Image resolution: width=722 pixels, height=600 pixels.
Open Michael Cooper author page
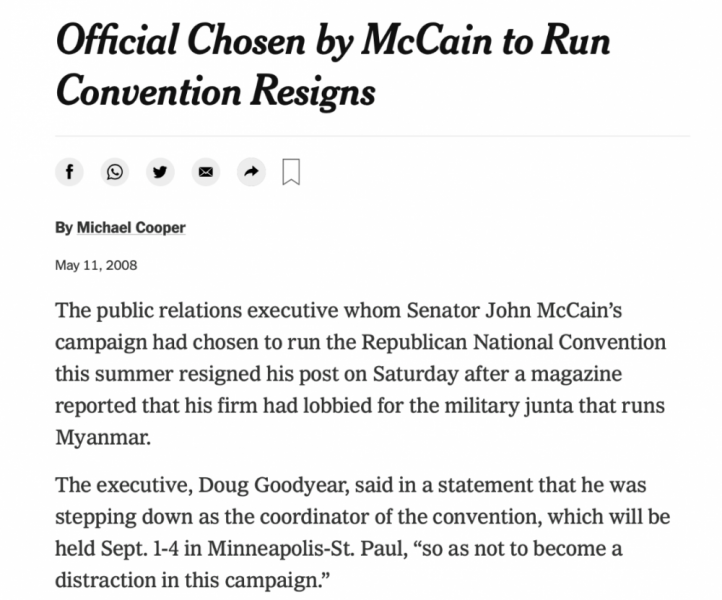click(x=131, y=228)
